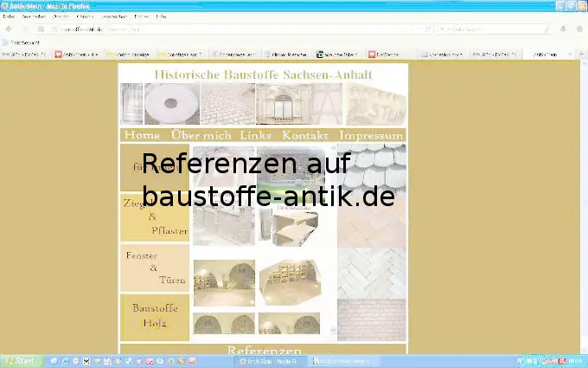
Task: Click the page scrollbar up arrow
Action: pyautogui.click(x=584, y=65)
